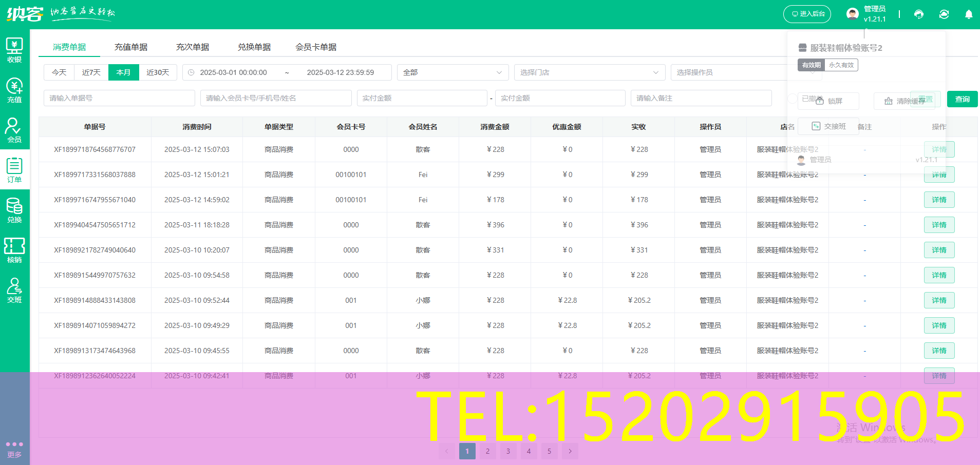980x465 pixels.
Task: Select the 收银 cashier sidebar icon
Action: 14,49
